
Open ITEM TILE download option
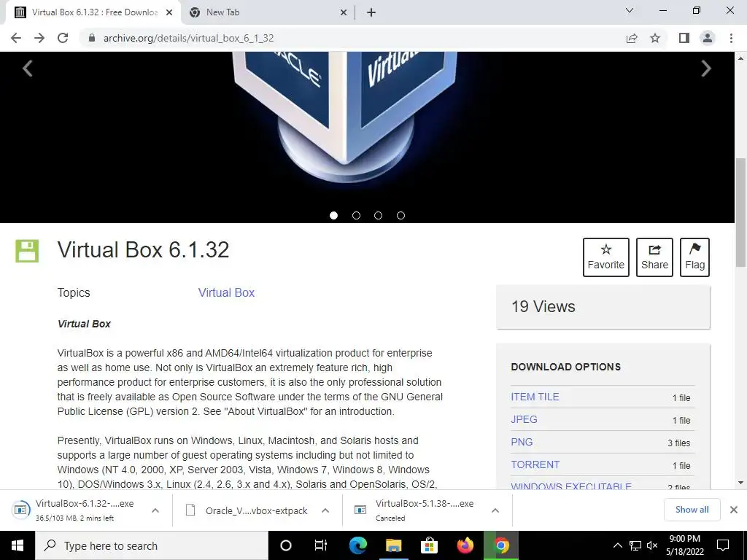535,397
